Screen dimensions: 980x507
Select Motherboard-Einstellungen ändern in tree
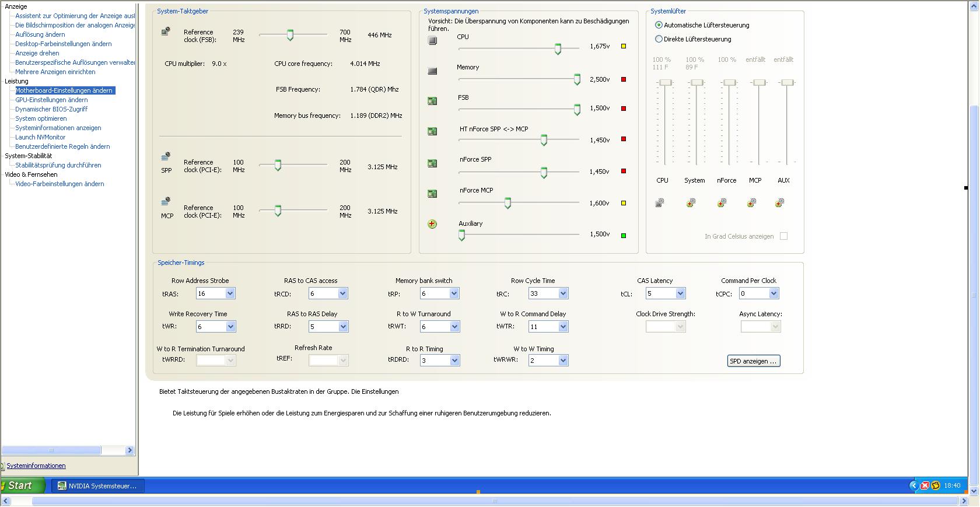64,90
